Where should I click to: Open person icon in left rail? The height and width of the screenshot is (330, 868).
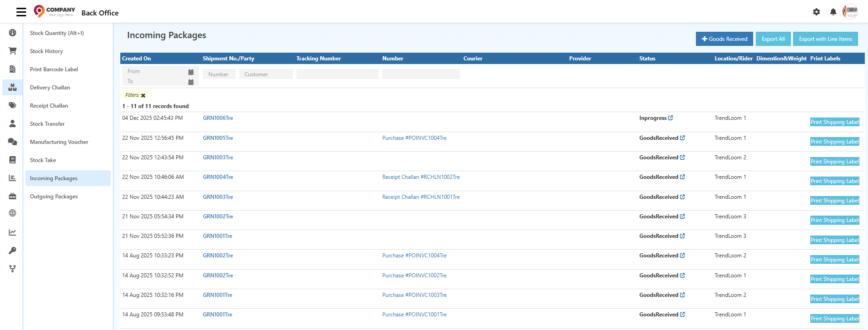point(12,123)
